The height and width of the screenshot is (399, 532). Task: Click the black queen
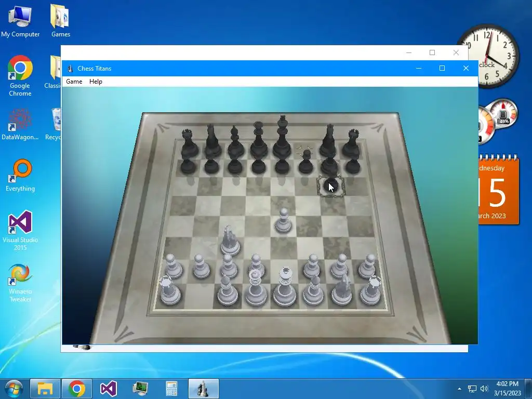click(x=259, y=140)
